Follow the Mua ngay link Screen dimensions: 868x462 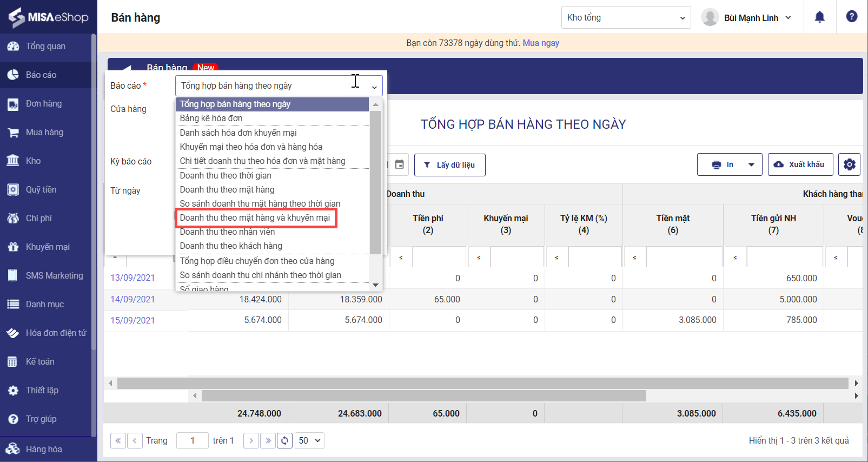540,43
